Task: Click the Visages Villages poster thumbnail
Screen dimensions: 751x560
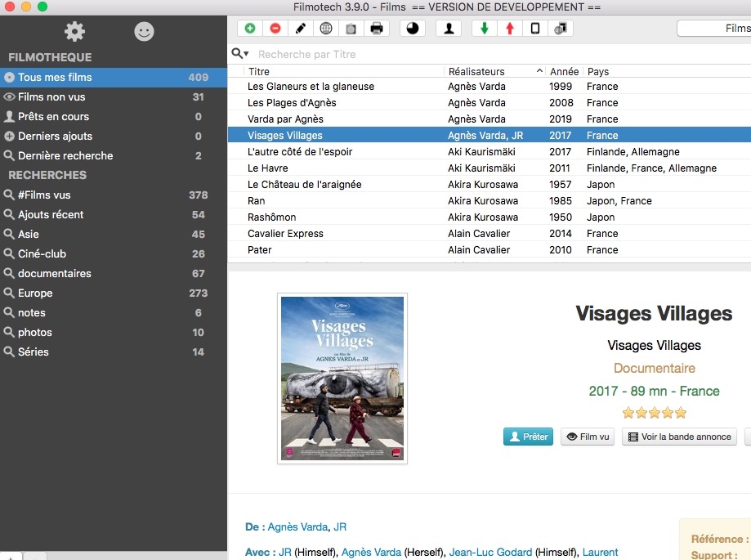Action: pyautogui.click(x=342, y=379)
